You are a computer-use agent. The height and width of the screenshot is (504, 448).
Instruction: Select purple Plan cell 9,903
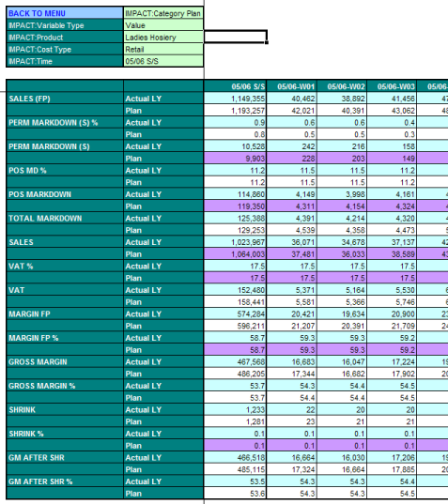pos(235,159)
